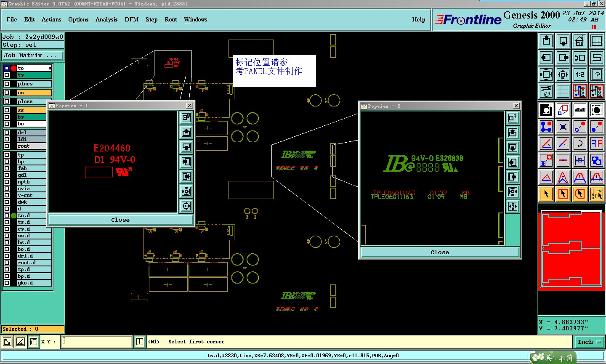This screenshot has height=364, width=606.
Task: Click the mirror F icon
Action: coord(597,143)
